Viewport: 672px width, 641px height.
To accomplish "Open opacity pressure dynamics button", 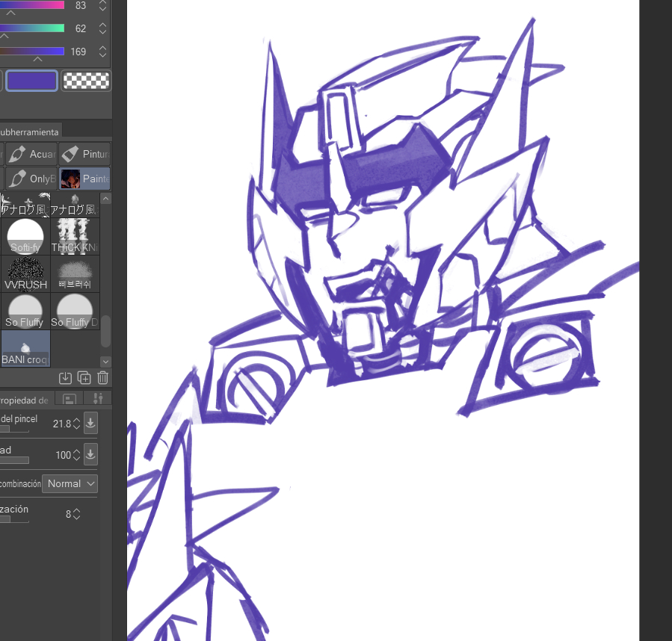I will coord(90,454).
